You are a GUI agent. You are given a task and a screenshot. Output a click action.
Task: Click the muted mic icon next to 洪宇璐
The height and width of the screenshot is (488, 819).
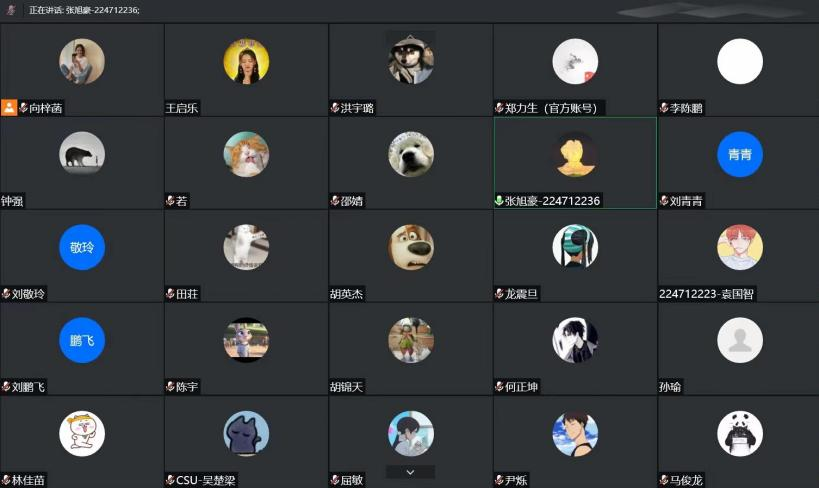coord(335,108)
